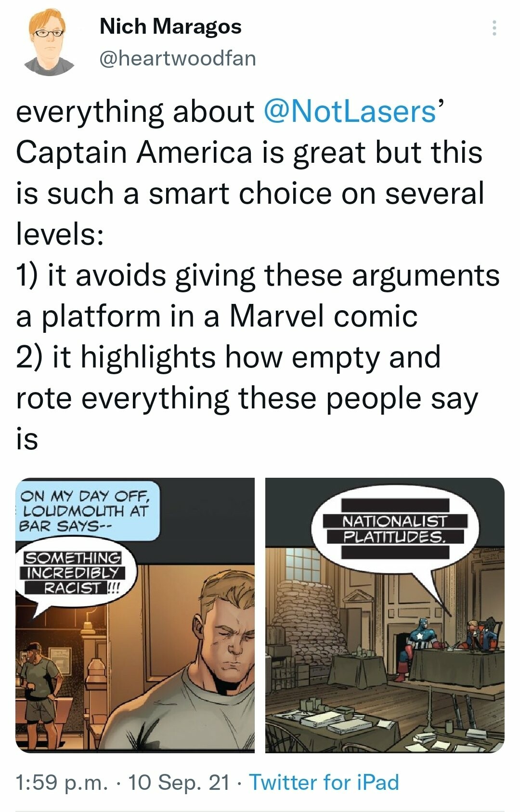Open Nich Maragos's profile avatar
This screenshot has width=520, height=812.
point(49,43)
